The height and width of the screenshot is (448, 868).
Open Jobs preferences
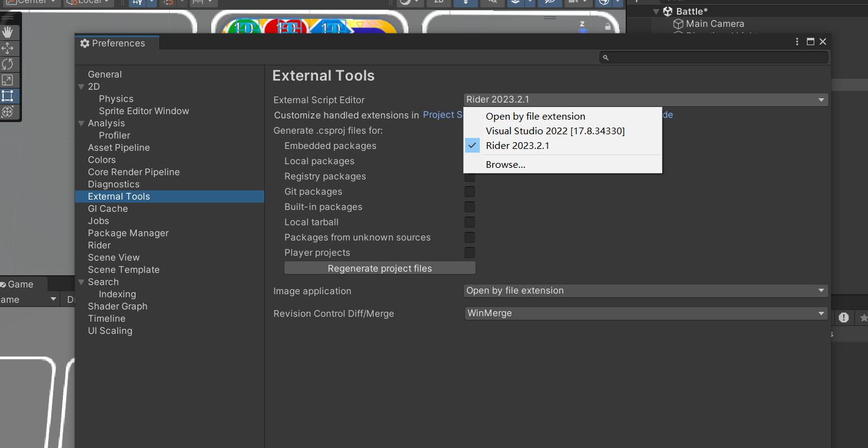coord(98,221)
